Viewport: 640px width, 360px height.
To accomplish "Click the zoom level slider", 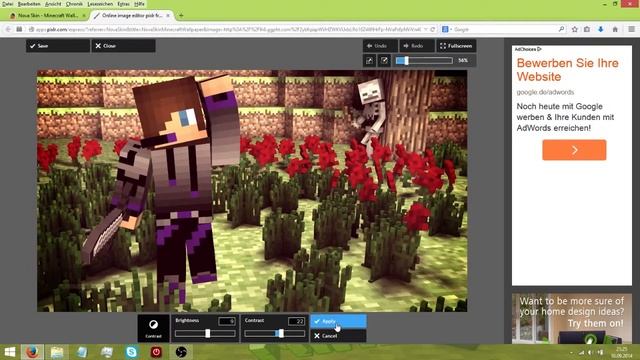I will tap(424, 60).
